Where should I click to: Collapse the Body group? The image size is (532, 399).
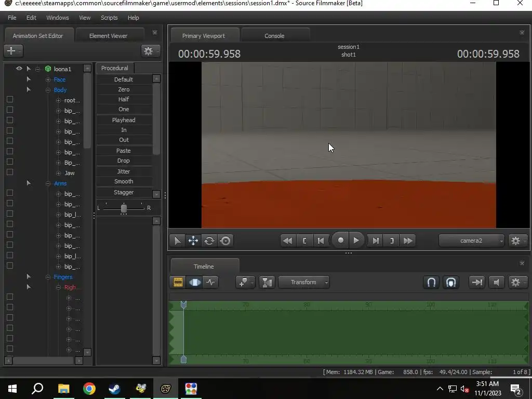(48, 90)
